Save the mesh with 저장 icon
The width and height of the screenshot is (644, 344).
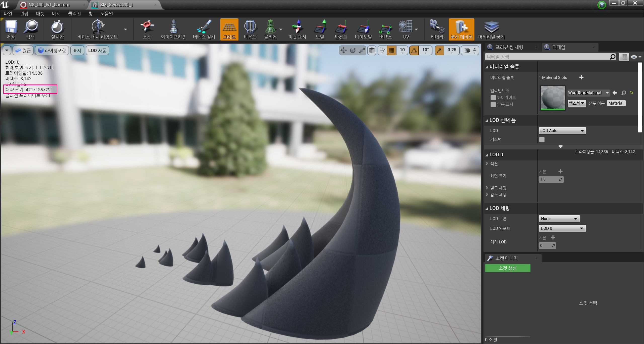pos(11,29)
